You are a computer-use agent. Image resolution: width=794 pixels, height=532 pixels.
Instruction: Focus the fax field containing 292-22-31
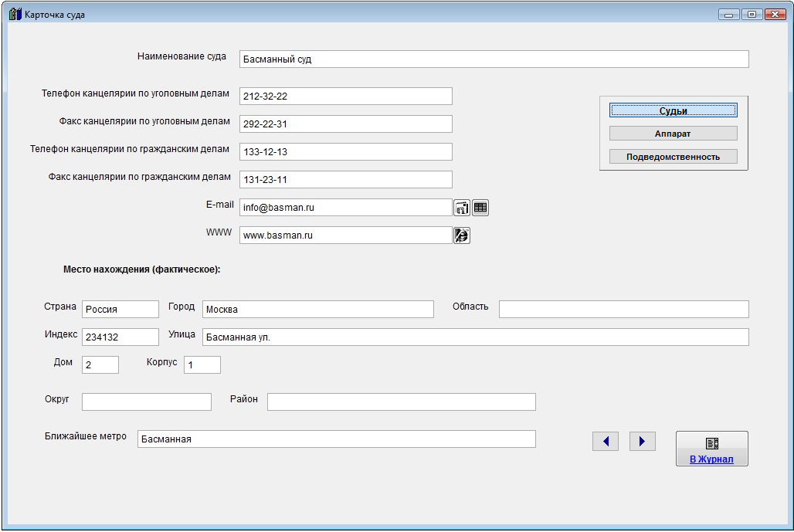click(x=345, y=124)
